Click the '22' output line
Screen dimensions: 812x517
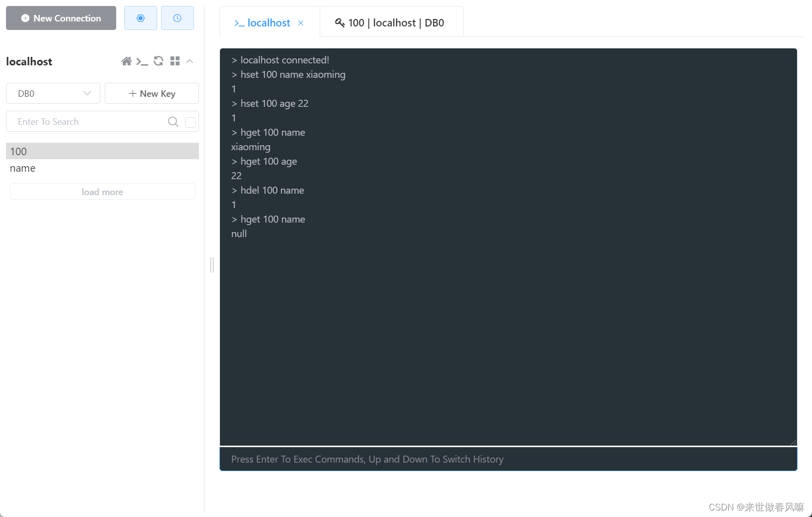pos(236,176)
